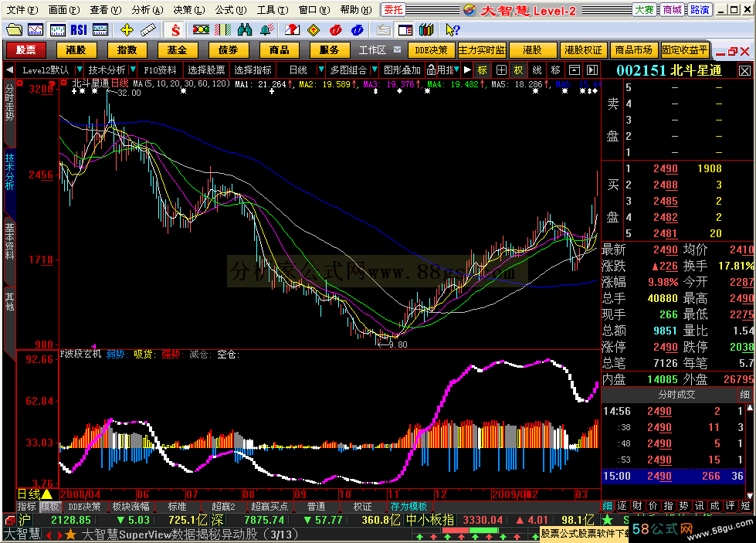Click the 深 index value 7875.74

point(264,520)
